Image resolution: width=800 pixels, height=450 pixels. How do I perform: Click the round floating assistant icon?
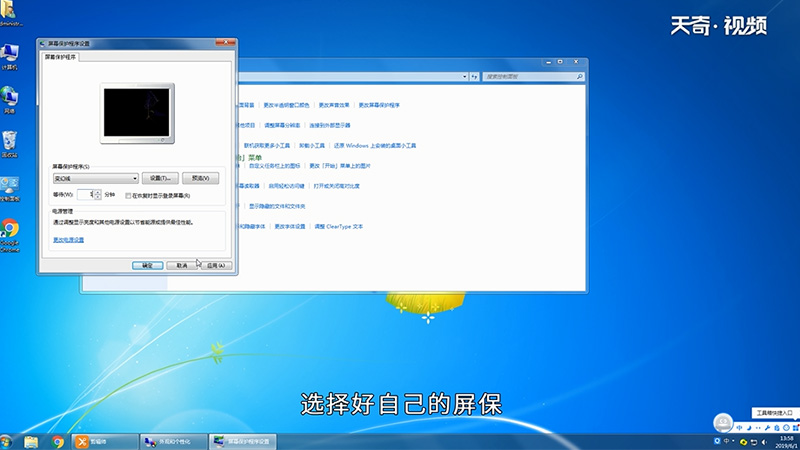click(x=723, y=423)
